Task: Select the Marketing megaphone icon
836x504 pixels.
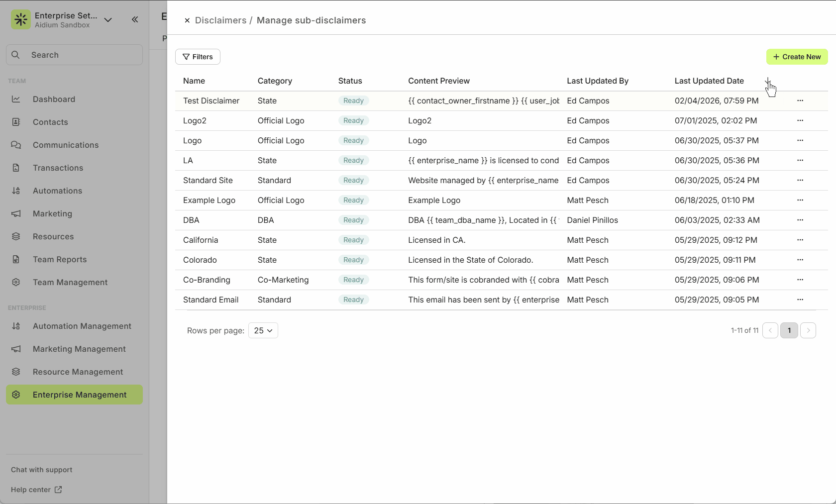Action: pyautogui.click(x=16, y=213)
